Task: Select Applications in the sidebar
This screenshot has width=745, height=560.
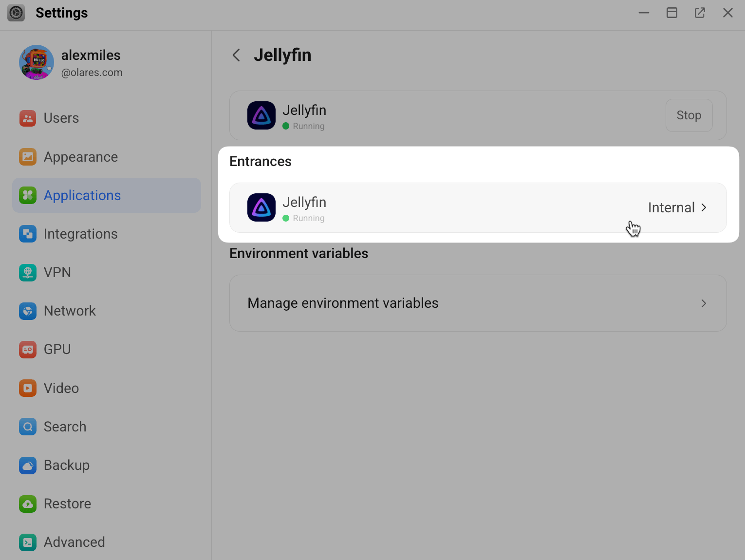Action: pyautogui.click(x=107, y=195)
